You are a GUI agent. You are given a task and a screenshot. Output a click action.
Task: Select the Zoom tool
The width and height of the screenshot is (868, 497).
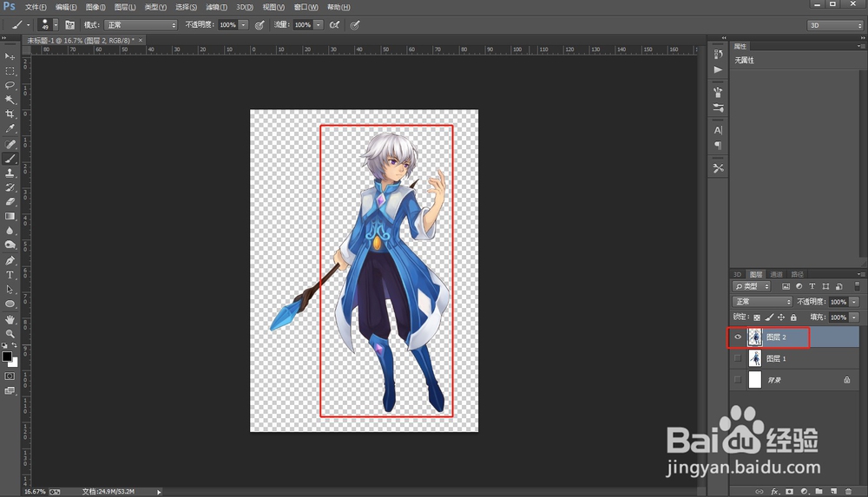(x=10, y=334)
